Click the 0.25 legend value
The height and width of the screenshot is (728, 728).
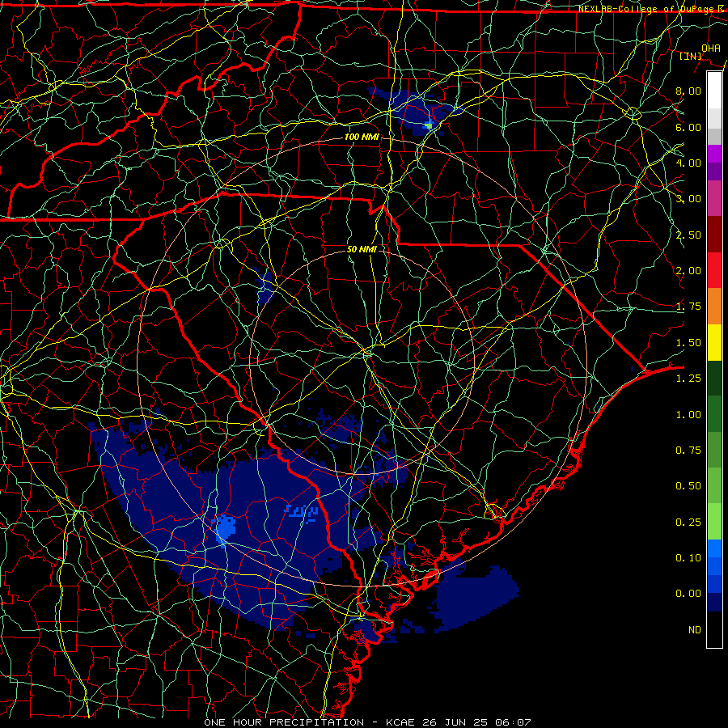(x=688, y=523)
